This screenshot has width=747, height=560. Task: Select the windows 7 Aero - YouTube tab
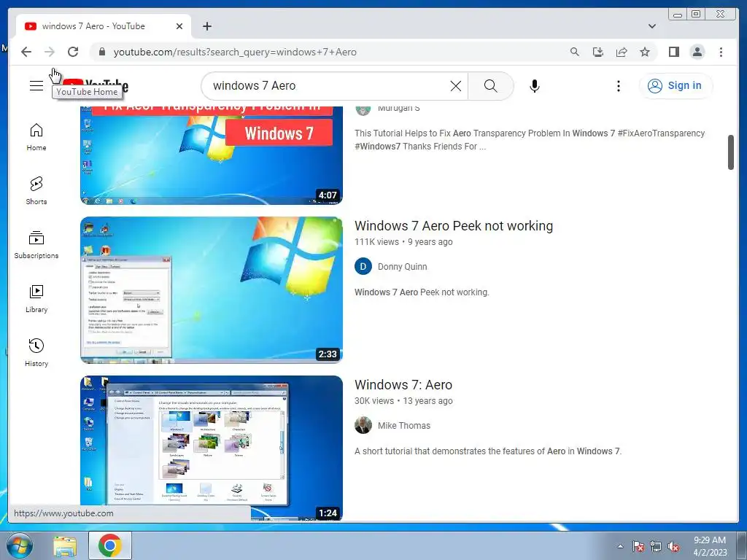104,26
